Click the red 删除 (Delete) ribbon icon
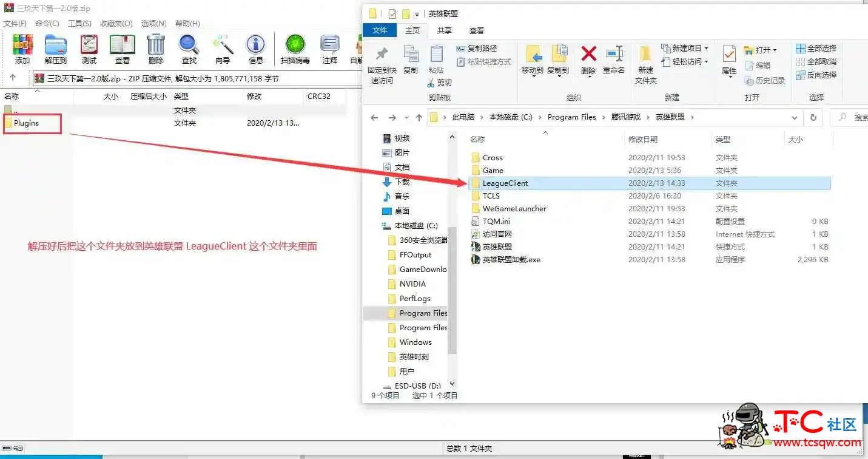Image resolution: width=868 pixels, height=459 pixels. point(588,59)
